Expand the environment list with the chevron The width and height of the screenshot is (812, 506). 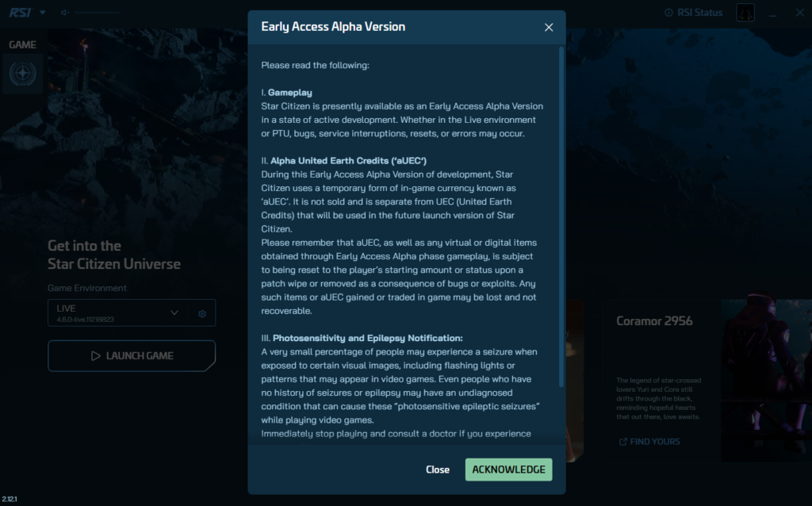(x=174, y=312)
